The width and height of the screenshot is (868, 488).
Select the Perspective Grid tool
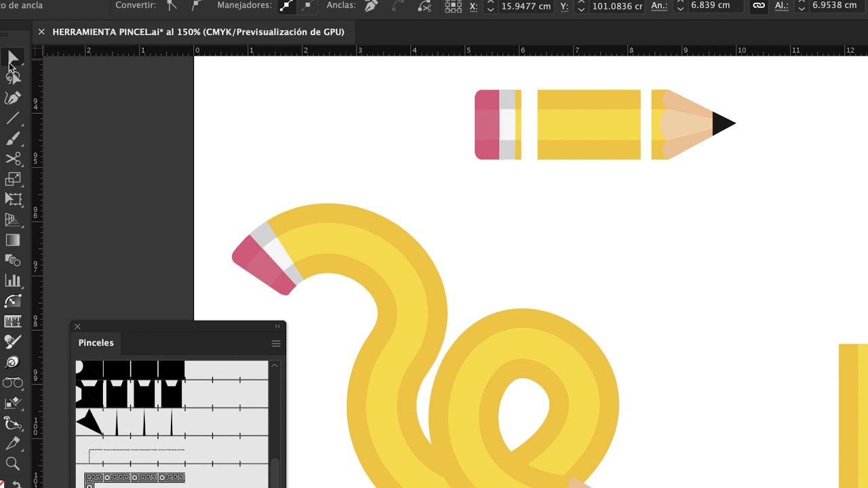tap(12, 220)
